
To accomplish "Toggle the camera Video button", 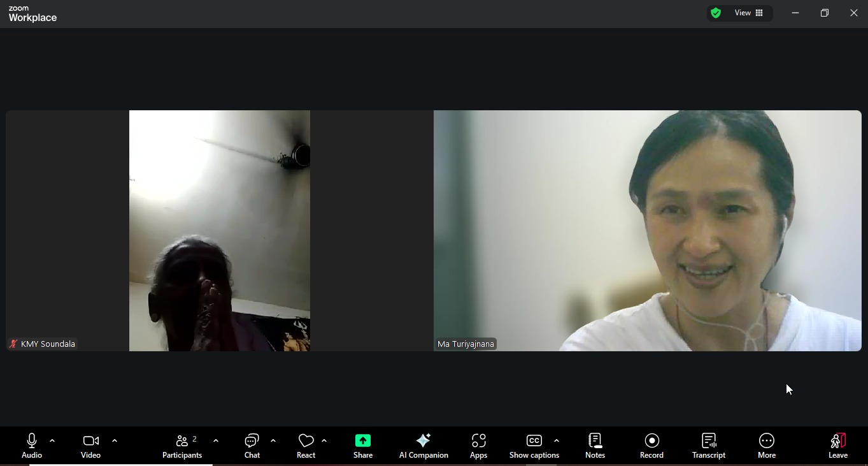I will (x=90, y=446).
